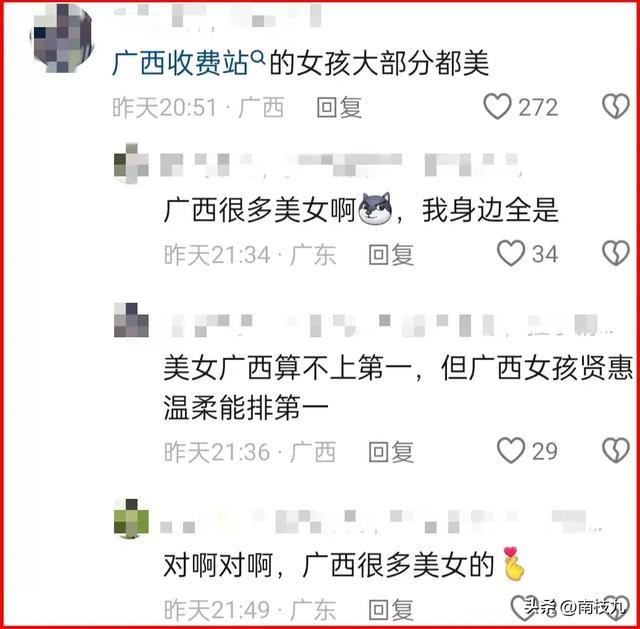Open avatar of the 美女广西算不上第一 commenter
This screenshot has width=640, height=629.
tap(131, 320)
